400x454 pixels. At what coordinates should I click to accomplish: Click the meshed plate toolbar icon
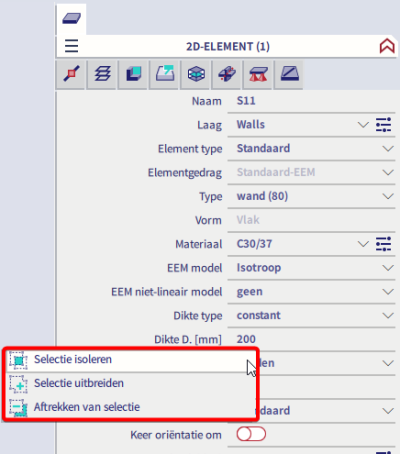point(196,74)
